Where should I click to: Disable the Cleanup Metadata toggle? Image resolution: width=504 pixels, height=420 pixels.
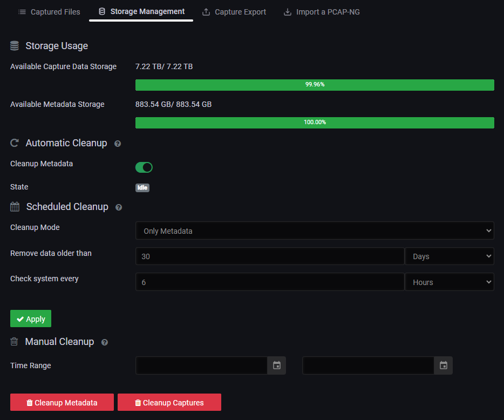coord(144,167)
